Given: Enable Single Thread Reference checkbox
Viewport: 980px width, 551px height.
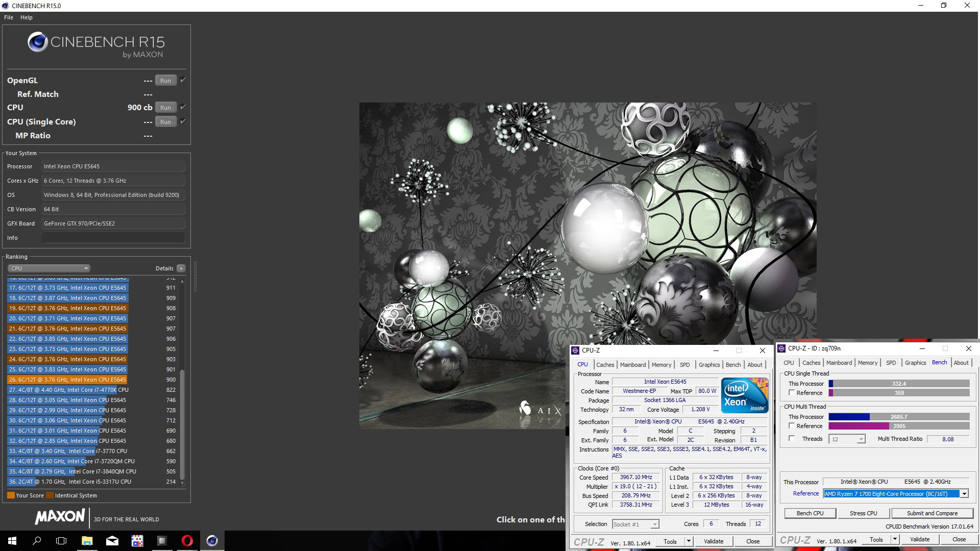Looking at the screenshot, I should click(792, 393).
